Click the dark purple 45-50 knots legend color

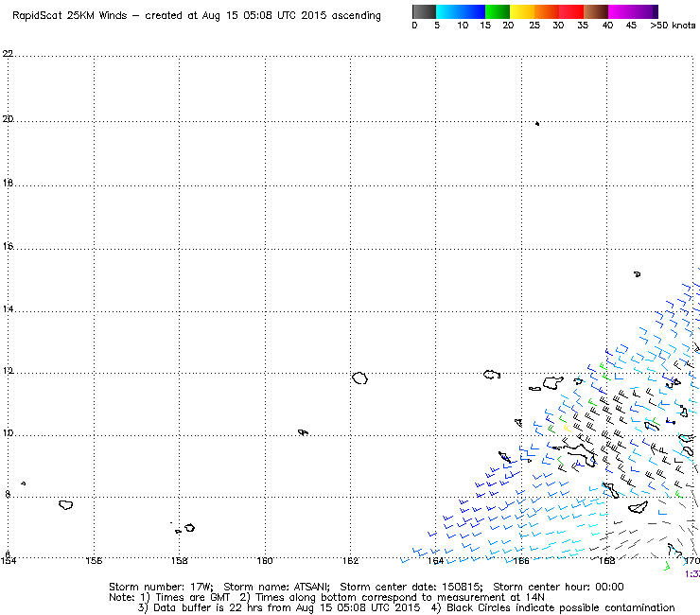pos(645,11)
